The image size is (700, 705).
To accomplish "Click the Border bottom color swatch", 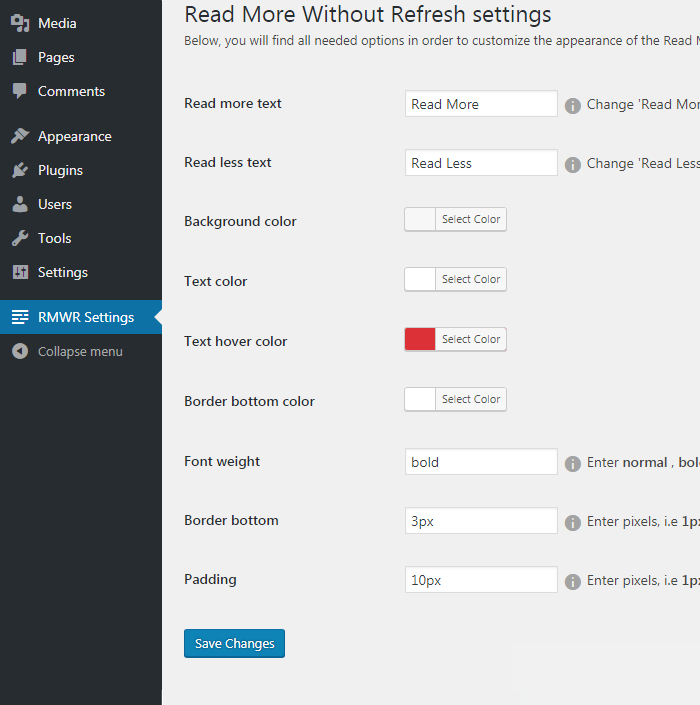I will 420,399.
